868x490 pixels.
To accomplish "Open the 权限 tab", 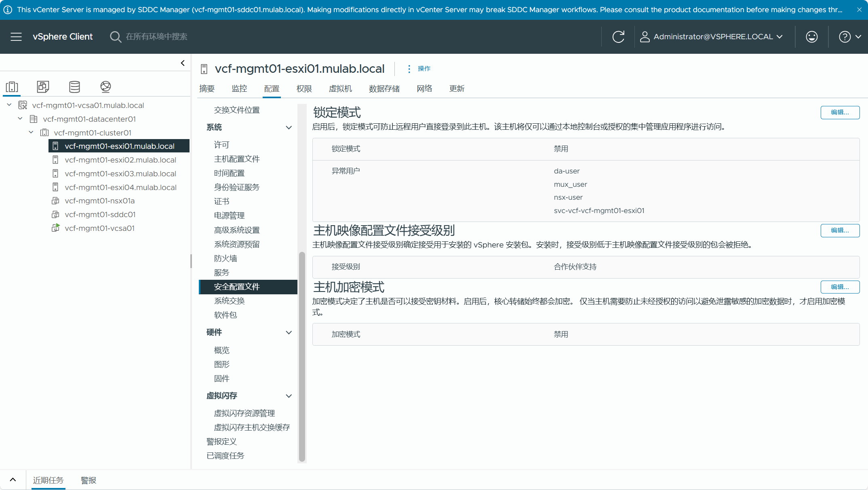I will pyautogui.click(x=304, y=89).
